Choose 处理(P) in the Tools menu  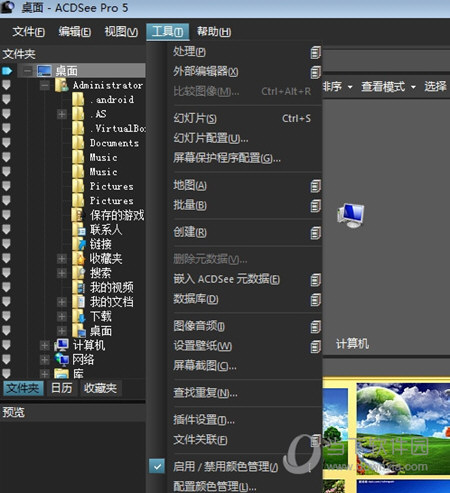click(244, 52)
